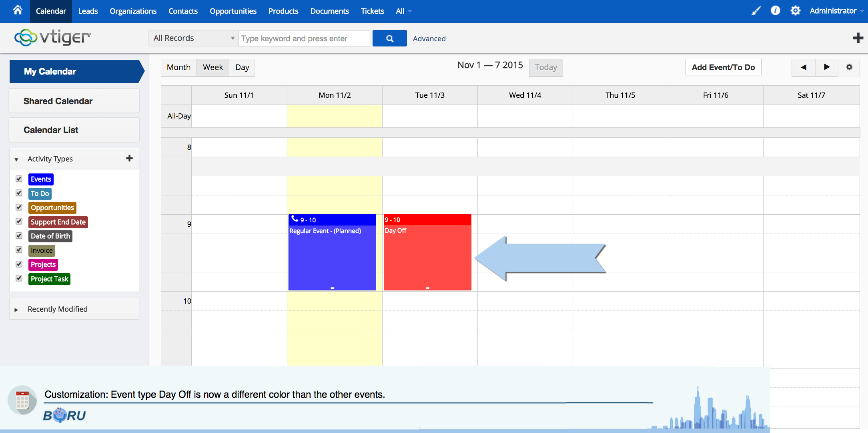Image resolution: width=868 pixels, height=433 pixels.
Task: Disable the Project Task checkbox
Action: point(19,278)
